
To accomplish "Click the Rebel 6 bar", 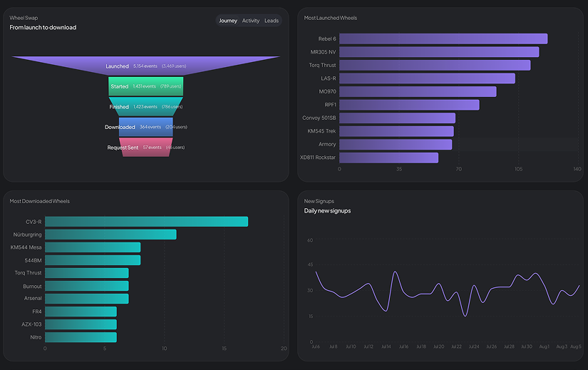I will [x=443, y=38].
